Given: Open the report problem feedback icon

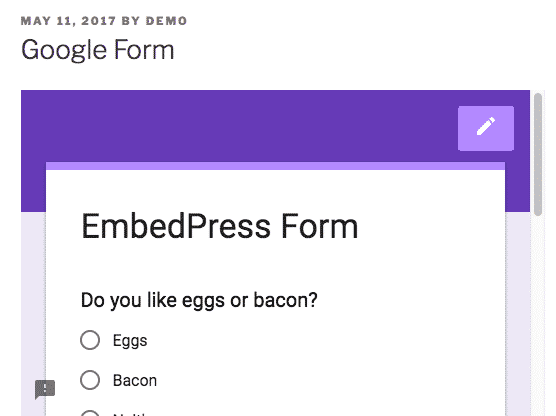Looking at the screenshot, I should 45,389.
